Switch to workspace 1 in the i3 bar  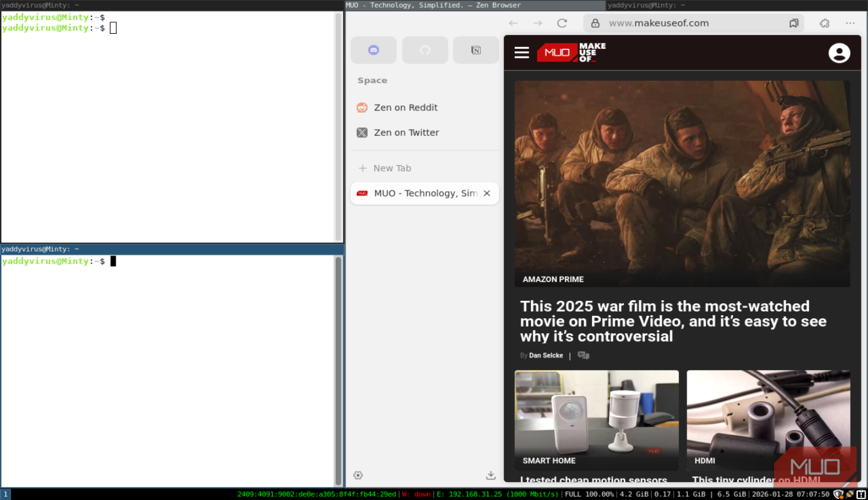(x=5, y=495)
